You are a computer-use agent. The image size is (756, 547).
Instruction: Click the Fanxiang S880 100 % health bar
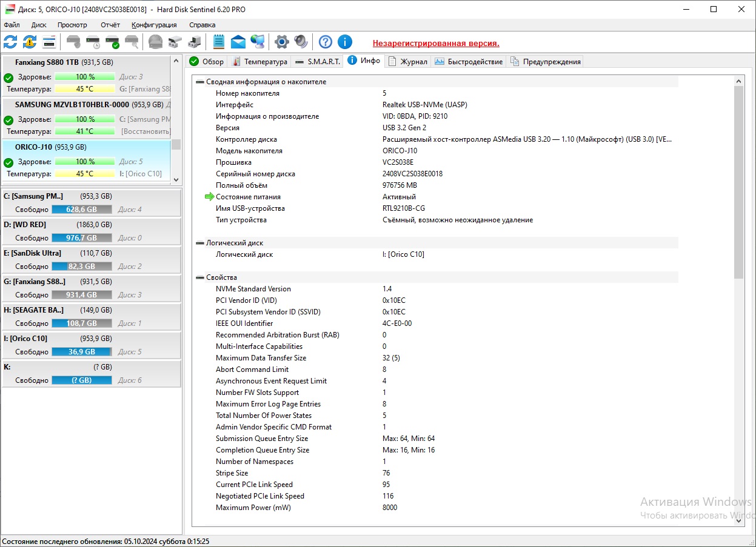coord(85,77)
